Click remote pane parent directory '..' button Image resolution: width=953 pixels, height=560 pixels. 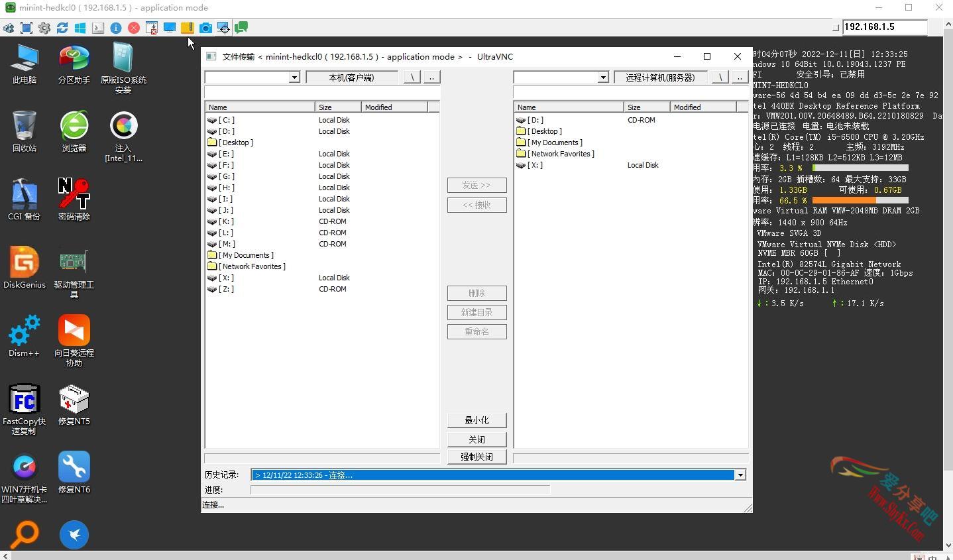pos(740,78)
